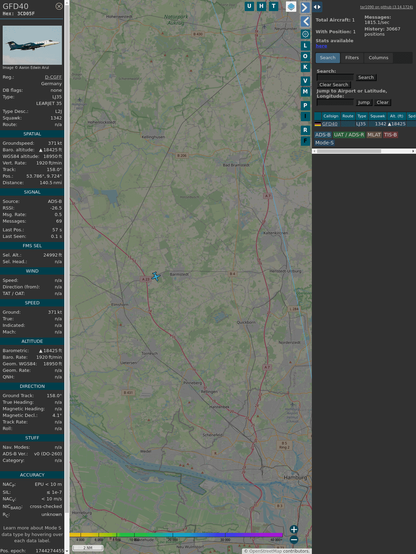Click the right-arrow sidebar expand button
Image resolution: width=416 pixels, height=554 pixels.
[305, 7]
